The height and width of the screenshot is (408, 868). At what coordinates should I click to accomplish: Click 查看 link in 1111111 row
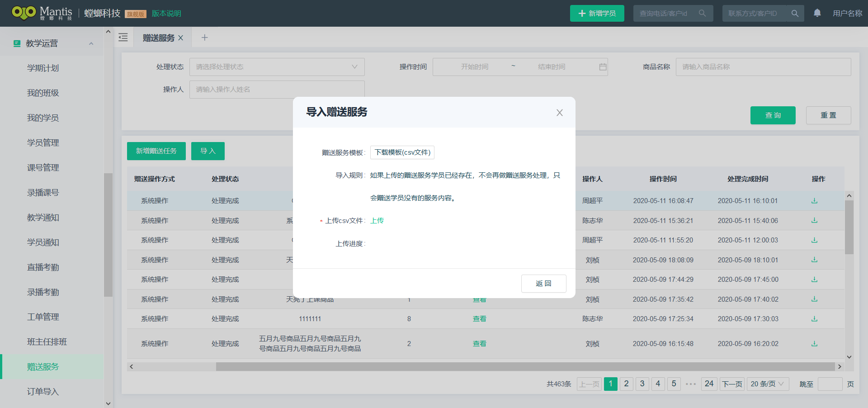(x=479, y=319)
